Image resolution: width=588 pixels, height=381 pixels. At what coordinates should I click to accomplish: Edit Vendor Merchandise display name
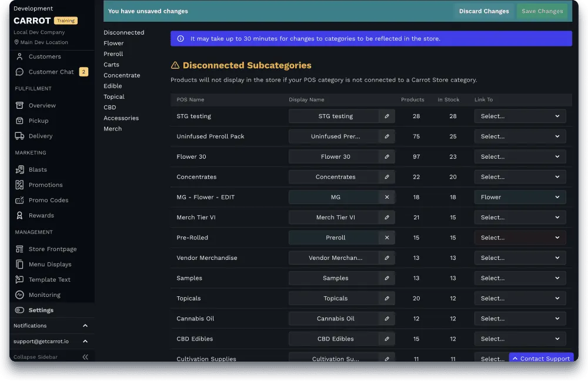[387, 258]
